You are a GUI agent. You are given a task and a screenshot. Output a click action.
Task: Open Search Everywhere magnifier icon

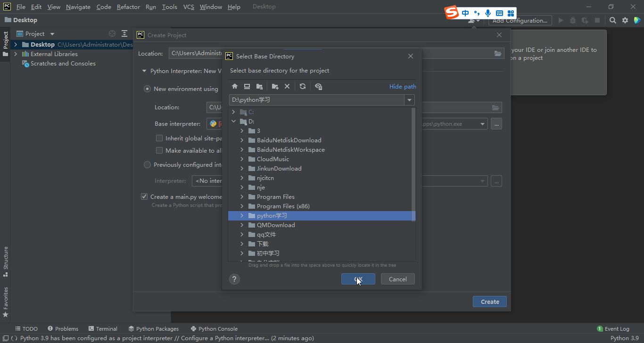[612, 20]
